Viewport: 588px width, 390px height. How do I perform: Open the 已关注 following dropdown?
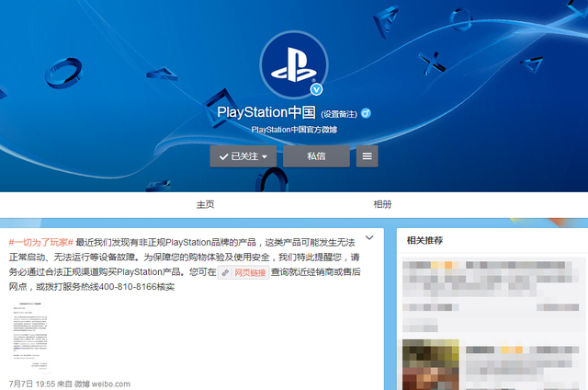[x=243, y=156]
